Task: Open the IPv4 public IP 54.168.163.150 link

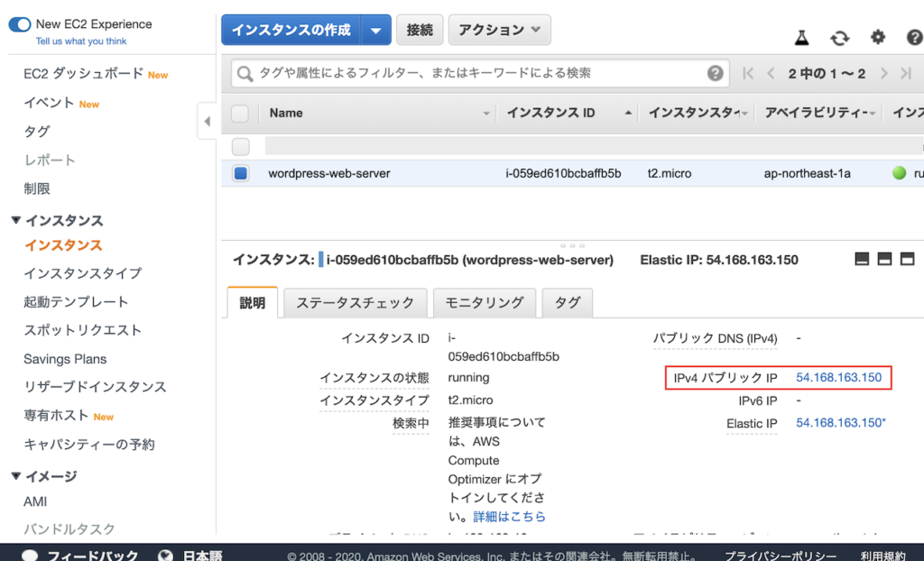Action: pos(838,377)
